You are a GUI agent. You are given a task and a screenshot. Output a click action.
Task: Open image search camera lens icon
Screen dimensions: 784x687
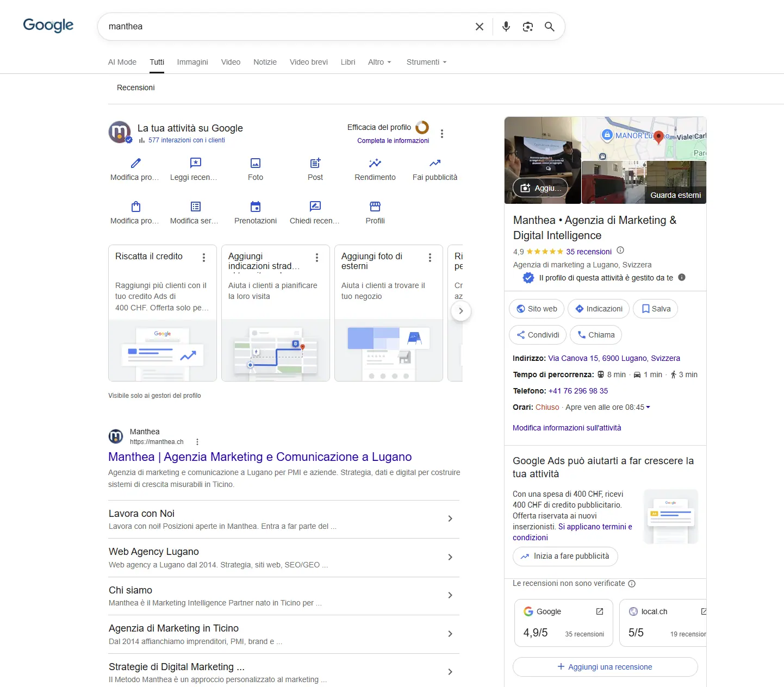point(528,27)
